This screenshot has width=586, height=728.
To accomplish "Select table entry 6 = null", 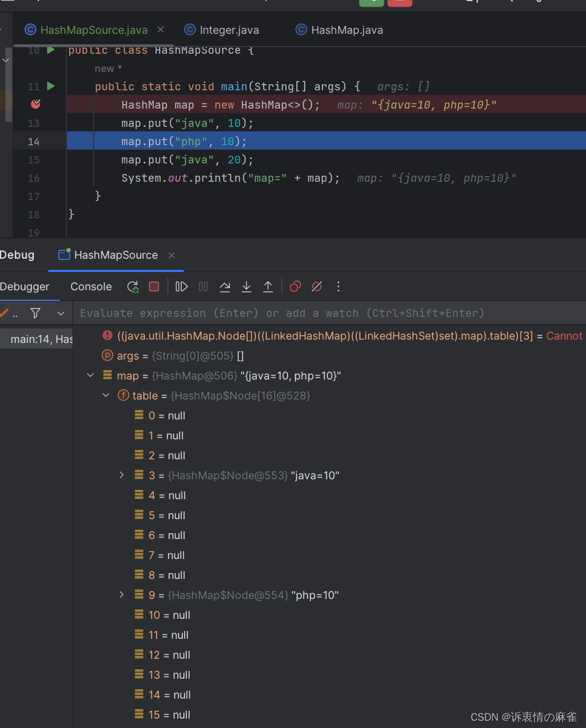I will coord(330,535).
